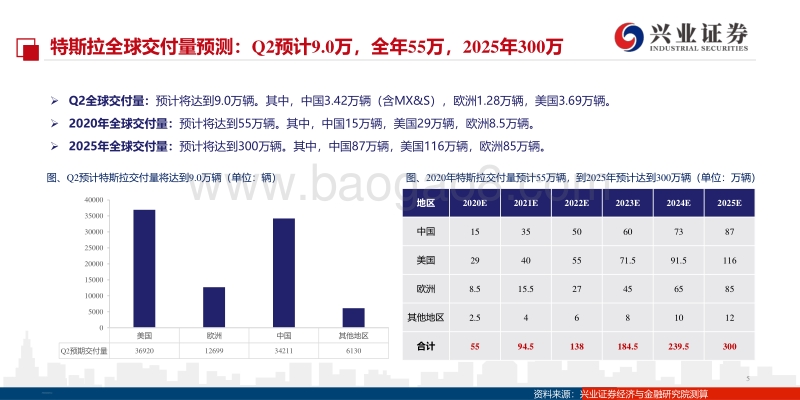
Task: Click the source note '兴业证券经济与金融研究院测算'
Action: 644,393
